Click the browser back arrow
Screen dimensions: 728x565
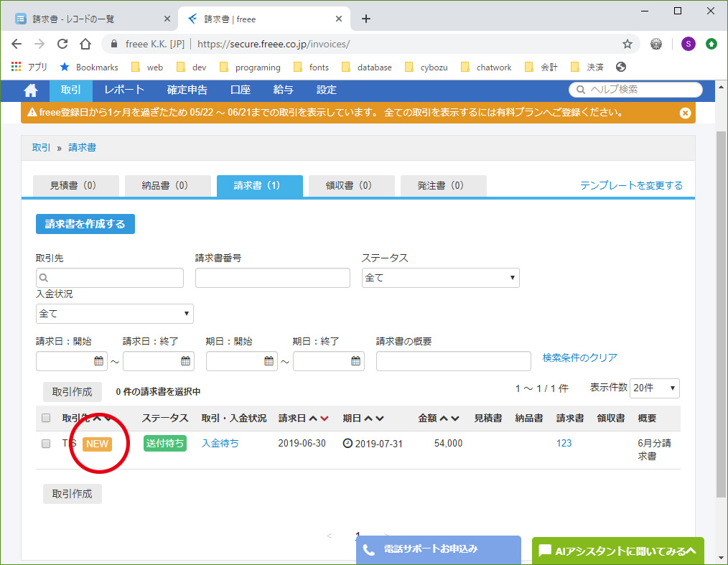click(x=17, y=44)
